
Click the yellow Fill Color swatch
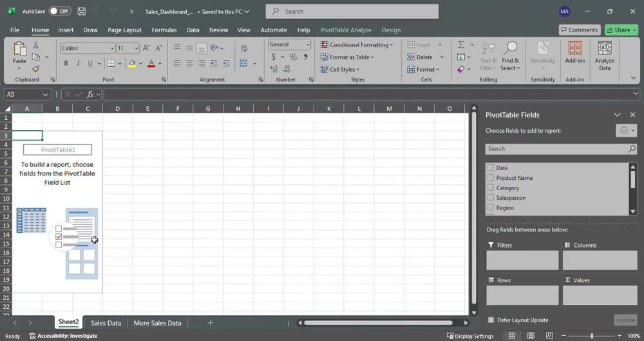pyautogui.click(x=132, y=63)
